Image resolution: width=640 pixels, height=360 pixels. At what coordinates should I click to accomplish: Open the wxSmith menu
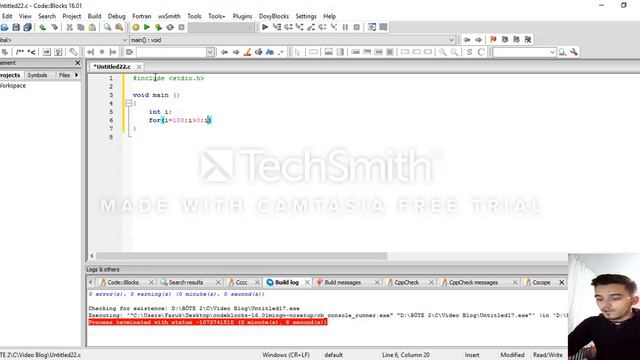click(169, 16)
